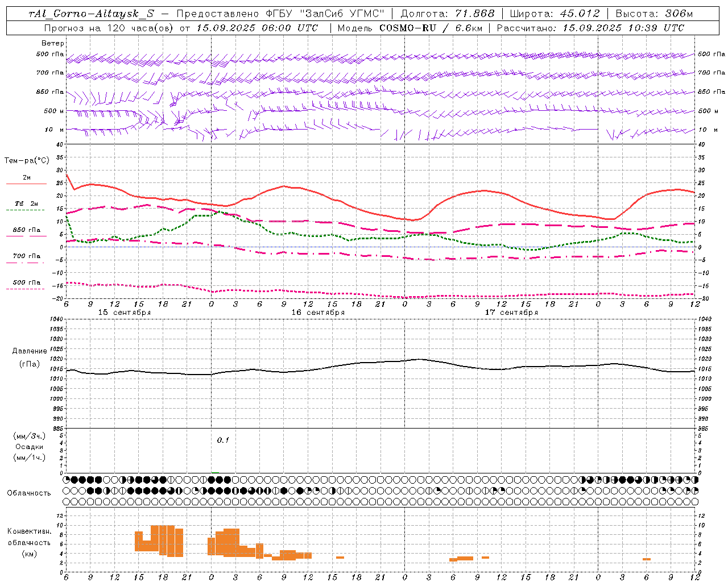728x582 pixels.
Task: Click the Td 2м legend label
Action: [26, 203]
